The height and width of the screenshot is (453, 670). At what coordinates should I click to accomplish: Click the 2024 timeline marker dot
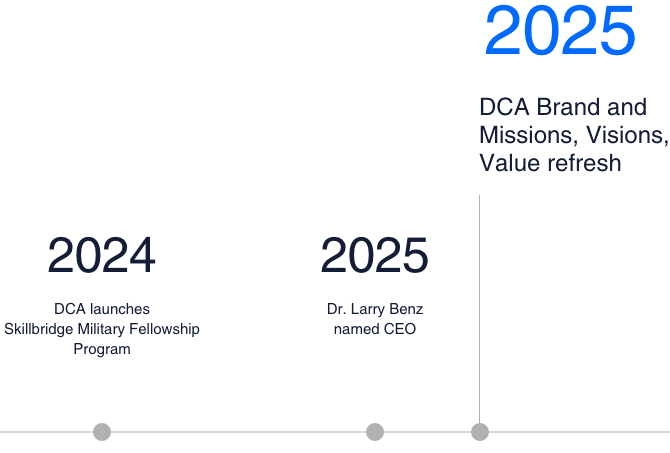coord(102,432)
